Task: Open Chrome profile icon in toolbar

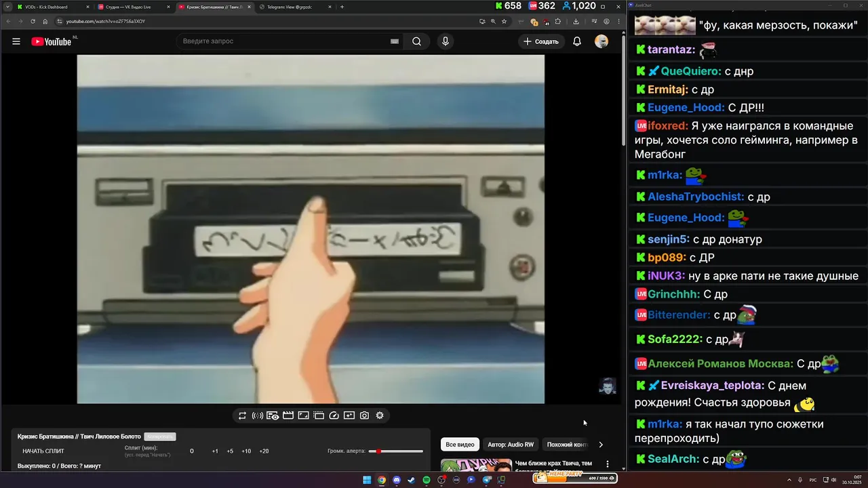Action: pyautogui.click(x=606, y=21)
